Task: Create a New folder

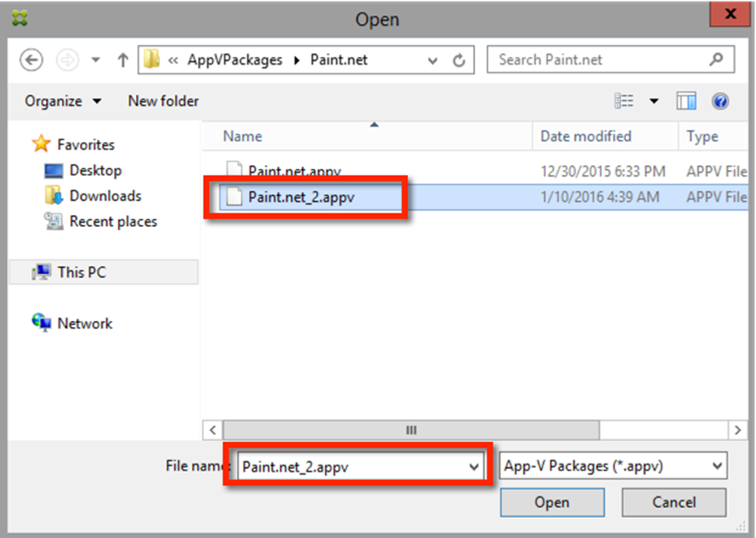Action: pos(164,101)
